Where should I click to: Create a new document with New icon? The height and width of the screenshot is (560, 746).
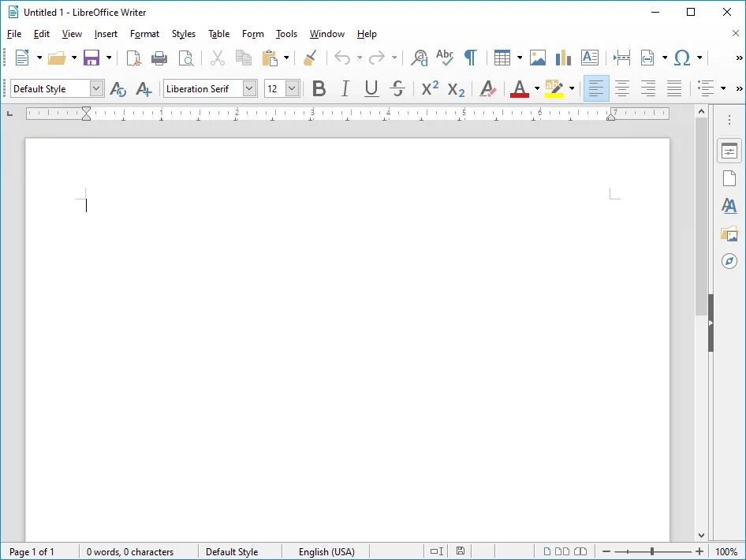(x=22, y=58)
